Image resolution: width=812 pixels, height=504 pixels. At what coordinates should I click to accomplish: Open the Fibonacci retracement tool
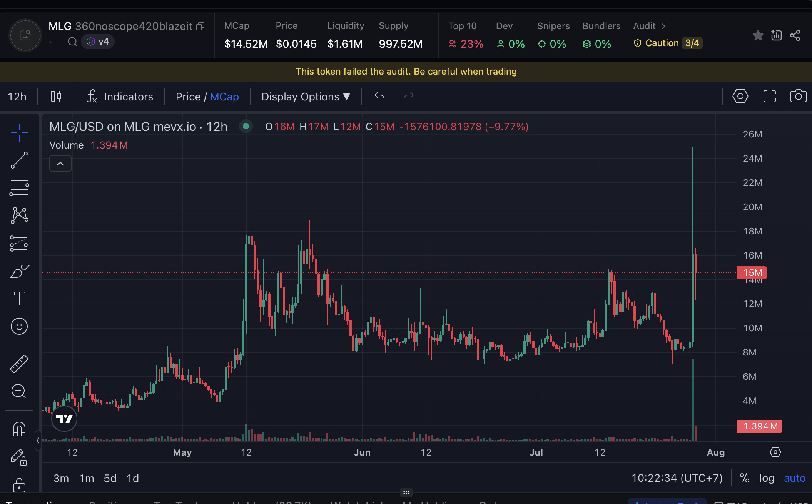coord(19,188)
